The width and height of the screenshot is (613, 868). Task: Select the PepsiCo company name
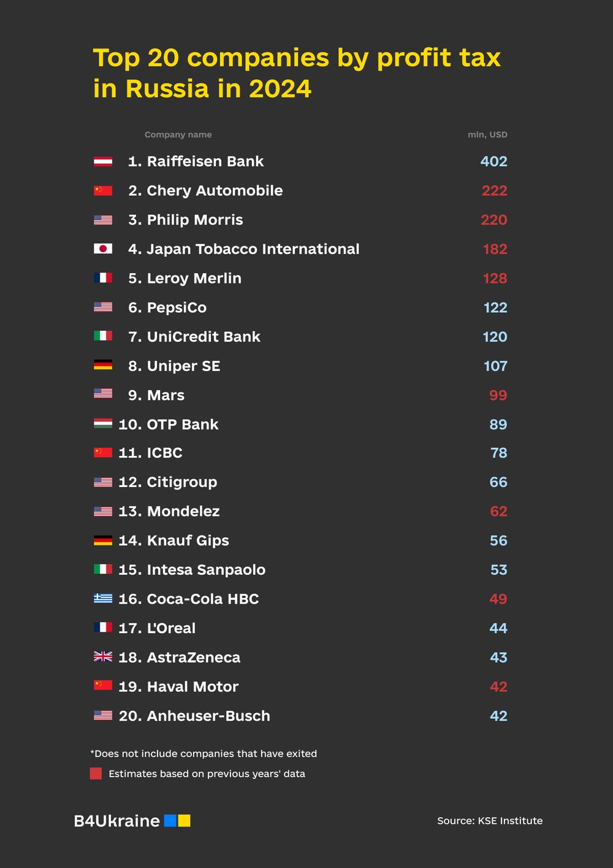(x=177, y=307)
